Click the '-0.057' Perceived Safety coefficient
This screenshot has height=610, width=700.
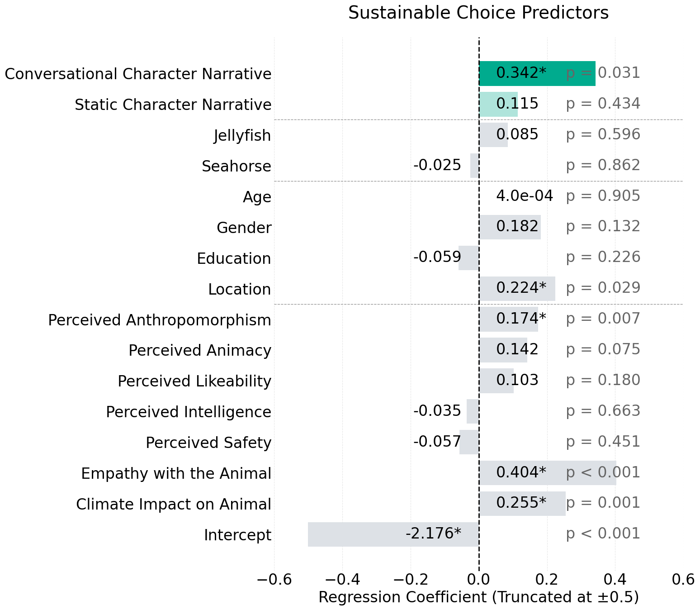tap(437, 441)
